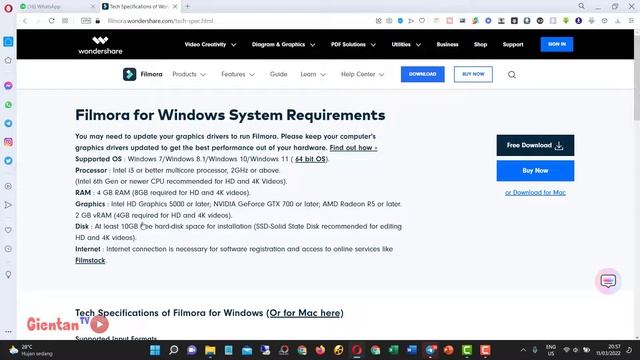Expand the Features dropdown
The width and height of the screenshot is (640, 360).
click(238, 74)
